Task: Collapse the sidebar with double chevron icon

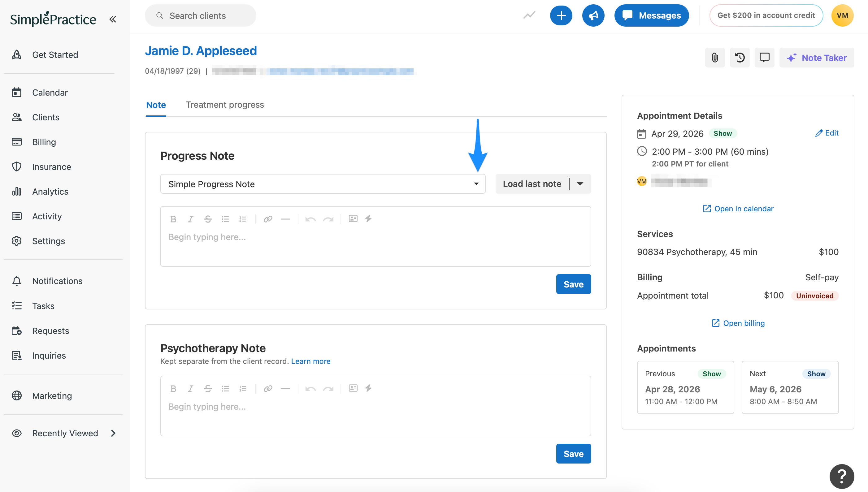Action: (113, 19)
